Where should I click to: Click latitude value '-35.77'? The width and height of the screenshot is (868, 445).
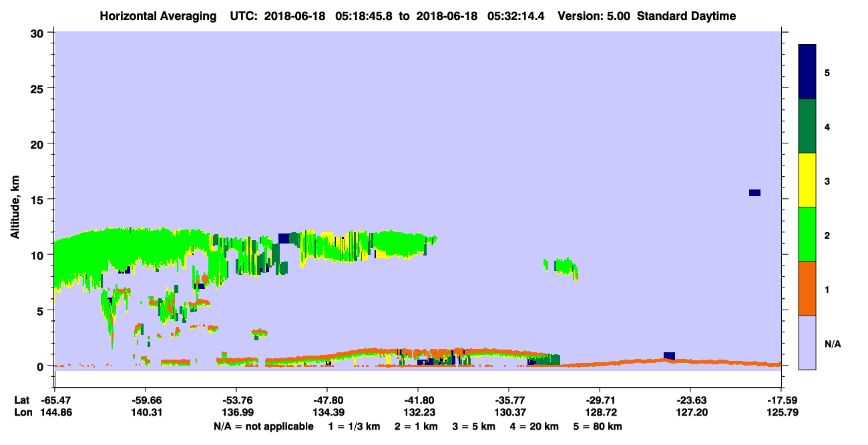509,400
